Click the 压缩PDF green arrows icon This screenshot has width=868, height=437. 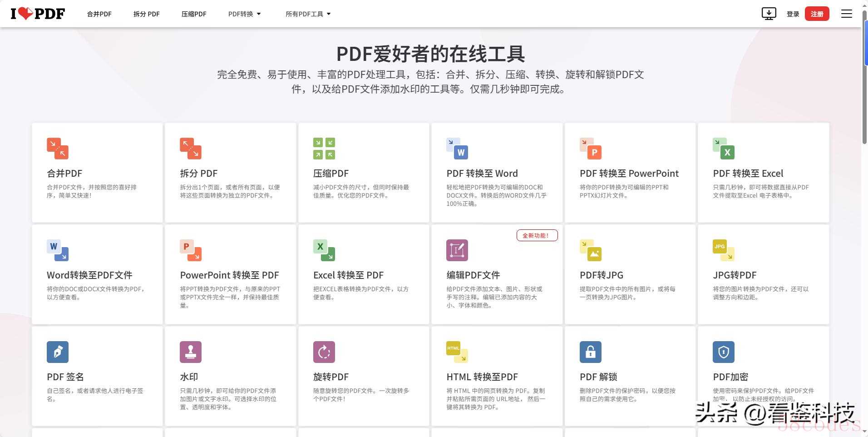[x=324, y=149]
